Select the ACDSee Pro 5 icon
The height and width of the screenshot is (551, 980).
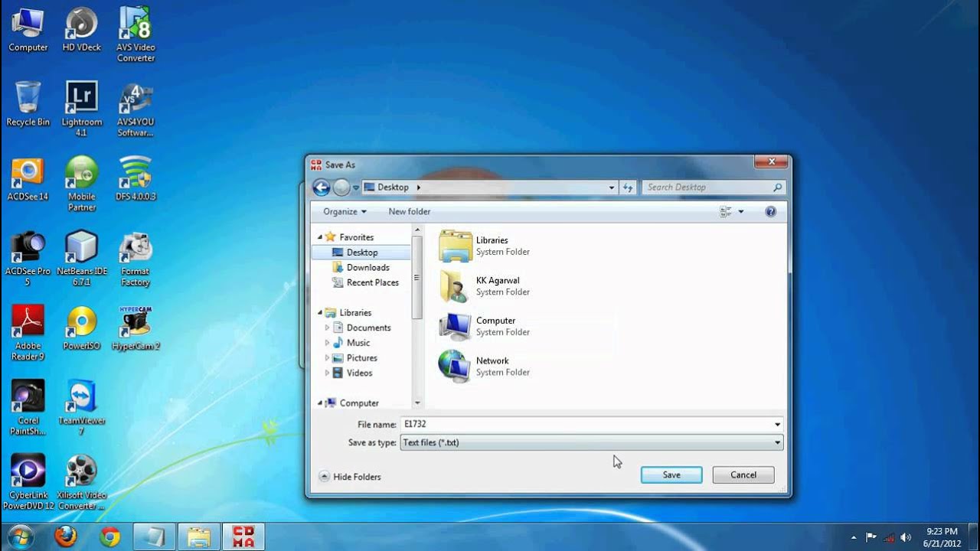[x=28, y=259]
